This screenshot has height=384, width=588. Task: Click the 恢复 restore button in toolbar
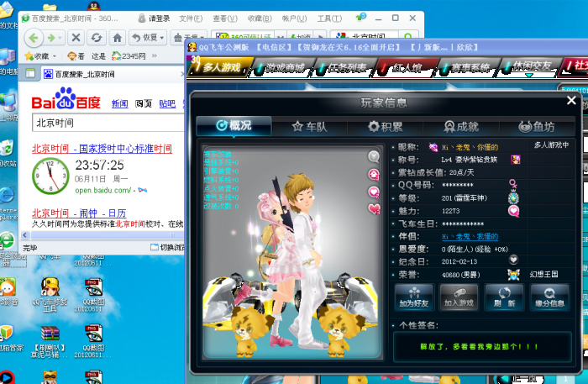tap(145, 38)
